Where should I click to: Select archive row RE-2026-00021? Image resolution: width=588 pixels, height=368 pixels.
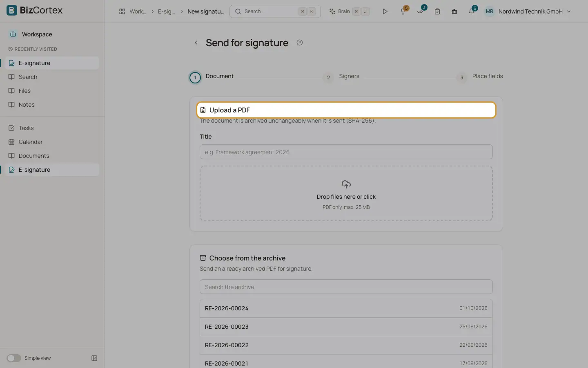[x=346, y=361]
